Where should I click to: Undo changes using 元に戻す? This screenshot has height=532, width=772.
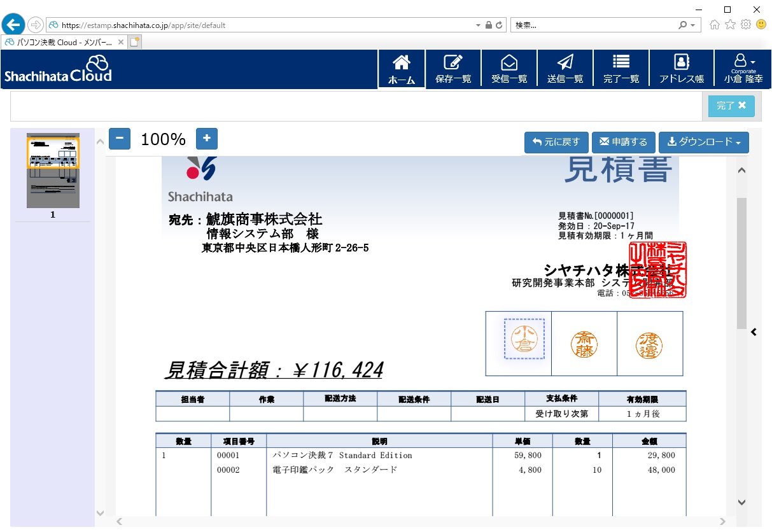(x=556, y=142)
